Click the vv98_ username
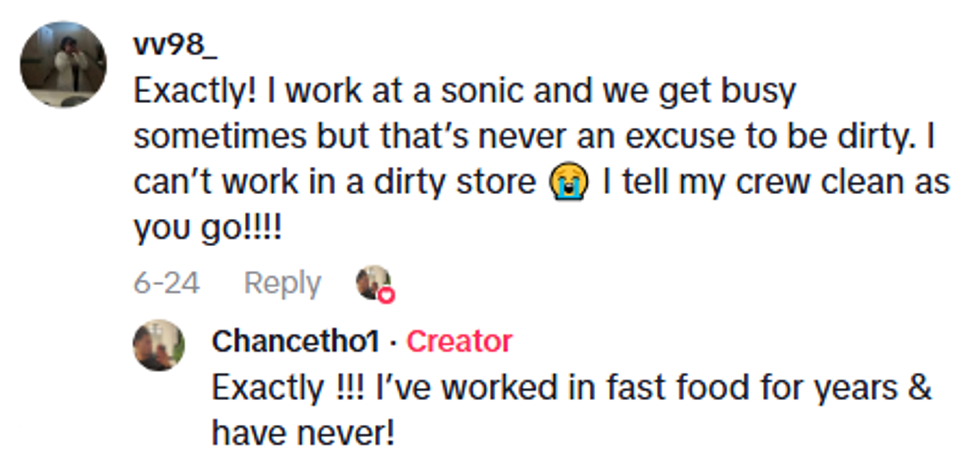Viewport: 980px width, 466px height. 173,48
